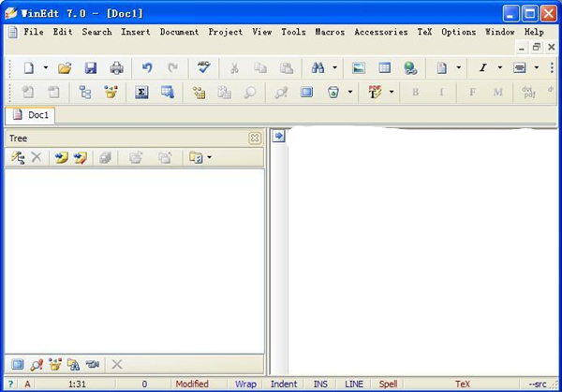This screenshot has height=392, width=562.
Task: Open the italic font style dropdown arrow
Action: coord(499,68)
